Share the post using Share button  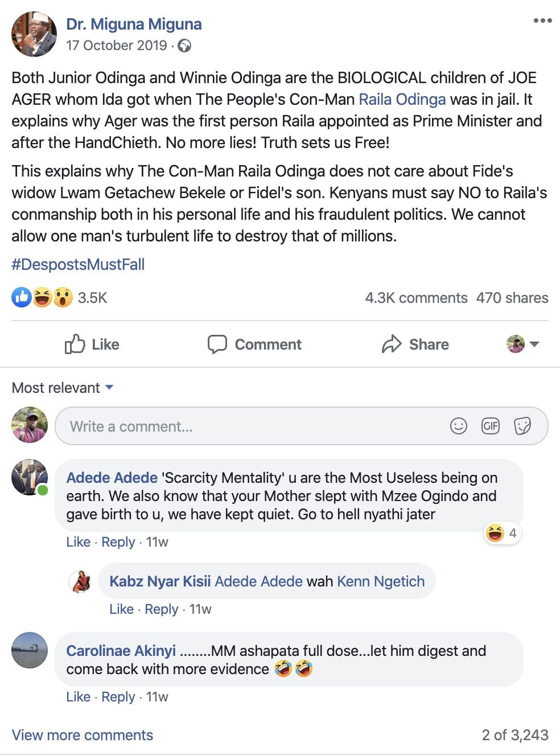[415, 344]
